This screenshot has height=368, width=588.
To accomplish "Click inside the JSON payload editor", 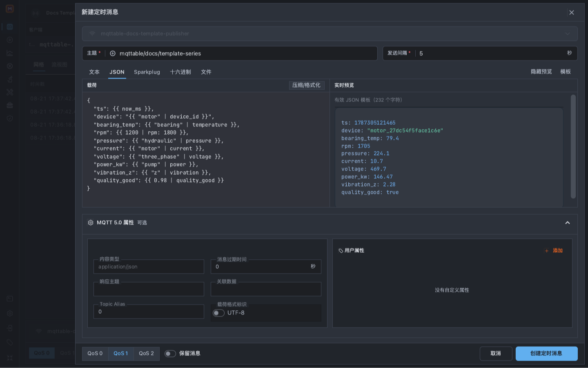I will pos(206,149).
